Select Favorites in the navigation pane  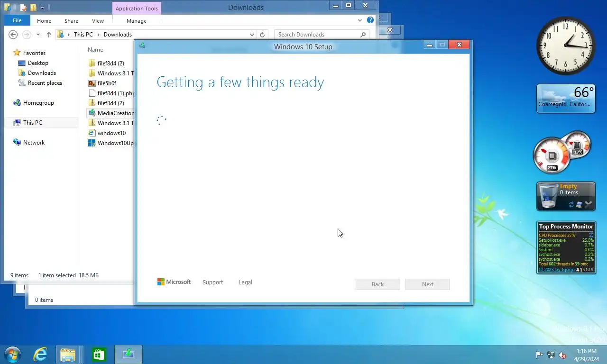coord(34,53)
